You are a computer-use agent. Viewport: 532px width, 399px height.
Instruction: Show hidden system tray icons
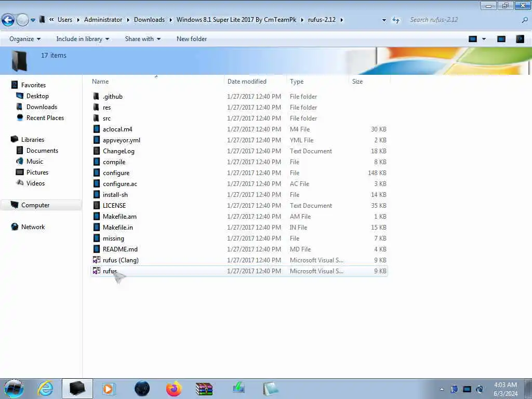tap(442, 389)
